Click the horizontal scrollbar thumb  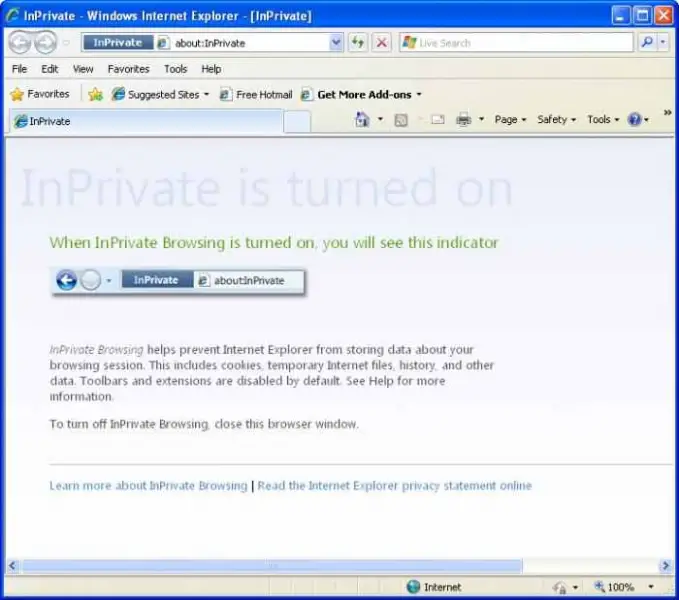(x=272, y=565)
